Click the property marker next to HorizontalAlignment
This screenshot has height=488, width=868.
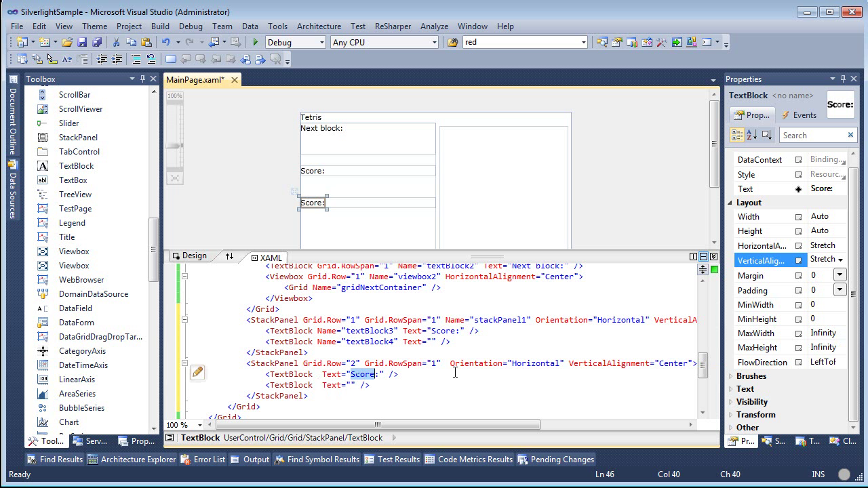point(798,246)
